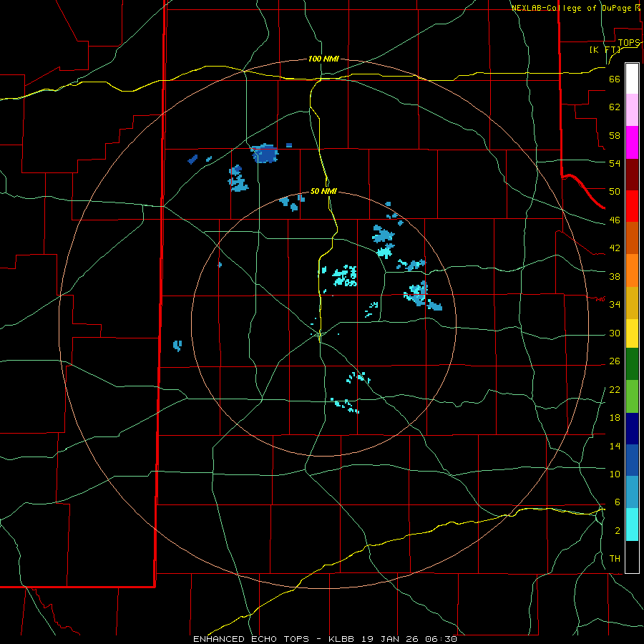Click the dark orange legend color band
The image size is (644, 644).
[632, 238]
